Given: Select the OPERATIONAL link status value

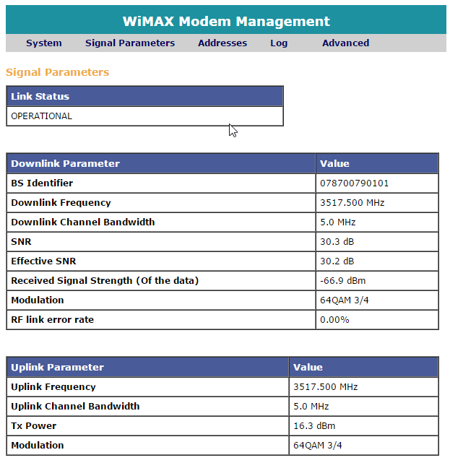Looking at the screenshot, I should (x=42, y=116).
